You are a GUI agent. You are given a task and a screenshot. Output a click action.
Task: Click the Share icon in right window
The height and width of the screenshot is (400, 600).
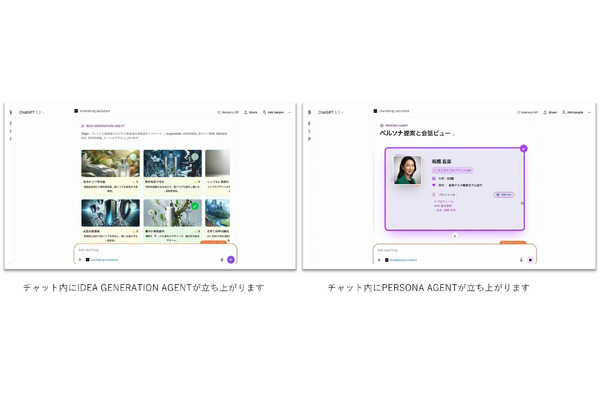tap(549, 113)
